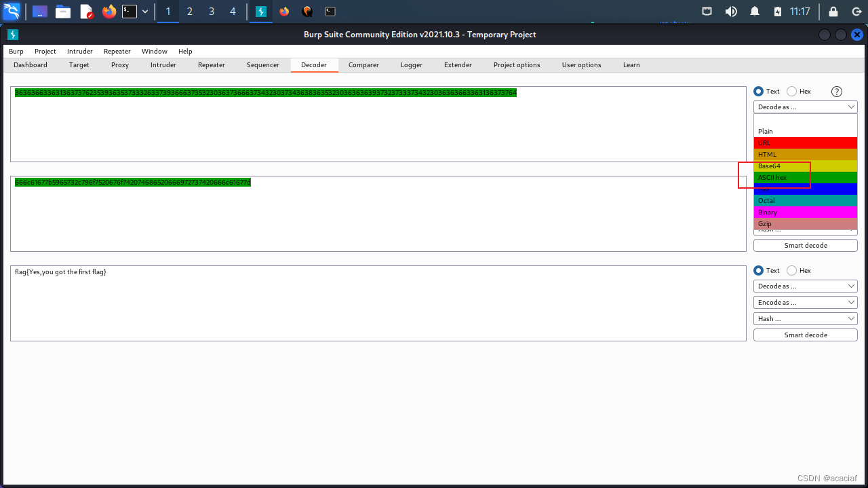
Task: Switch to the Dashboard tab
Action: [31, 65]
